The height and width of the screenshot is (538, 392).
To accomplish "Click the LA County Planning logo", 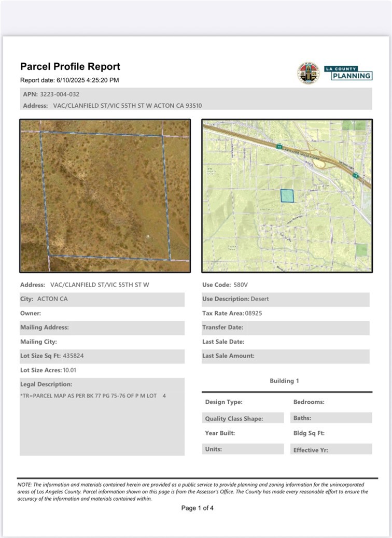I will pos(348,73).
